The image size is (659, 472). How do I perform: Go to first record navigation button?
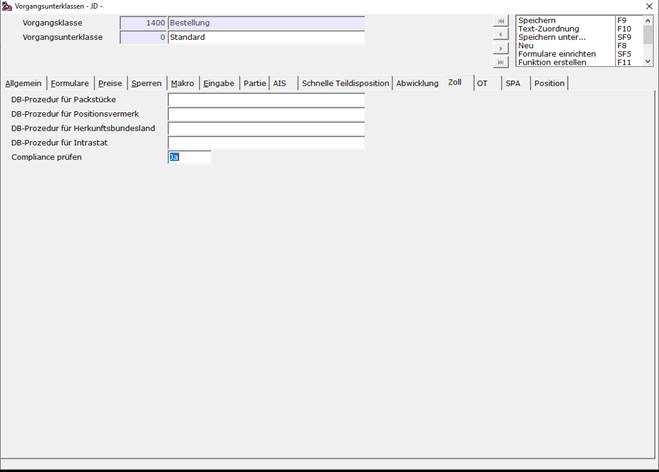[501, 21]
